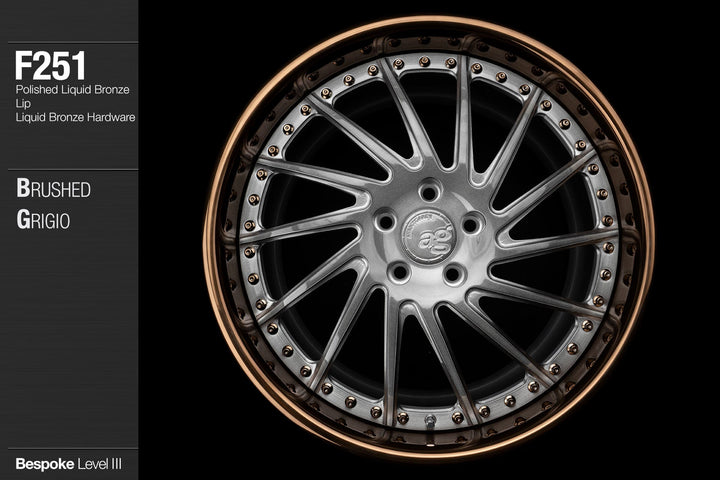720x480 pixels.
Task: Click the rivet bolt at top of wheel
Action: pyautogui.click(x=424, y=62)
